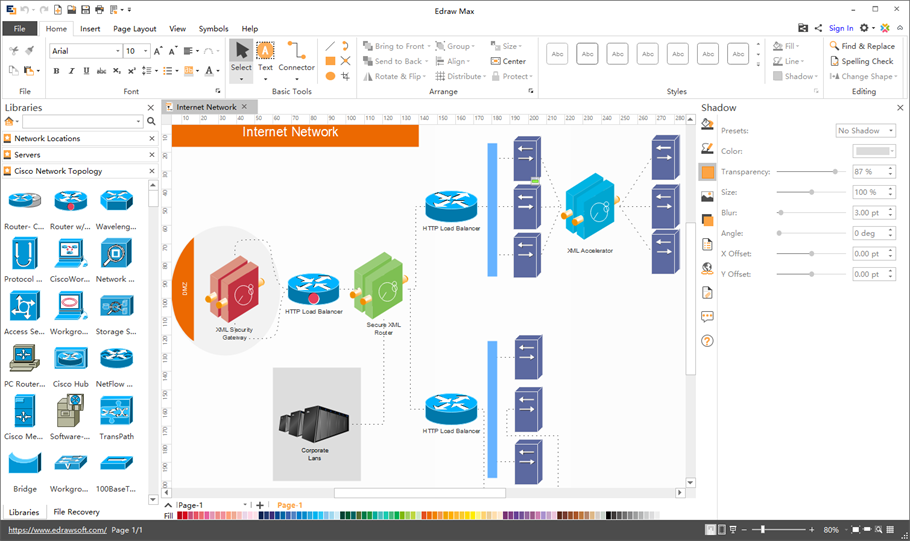Open the shadow Presets dropdown
This screenshot has height=541, width=910.
865,131
